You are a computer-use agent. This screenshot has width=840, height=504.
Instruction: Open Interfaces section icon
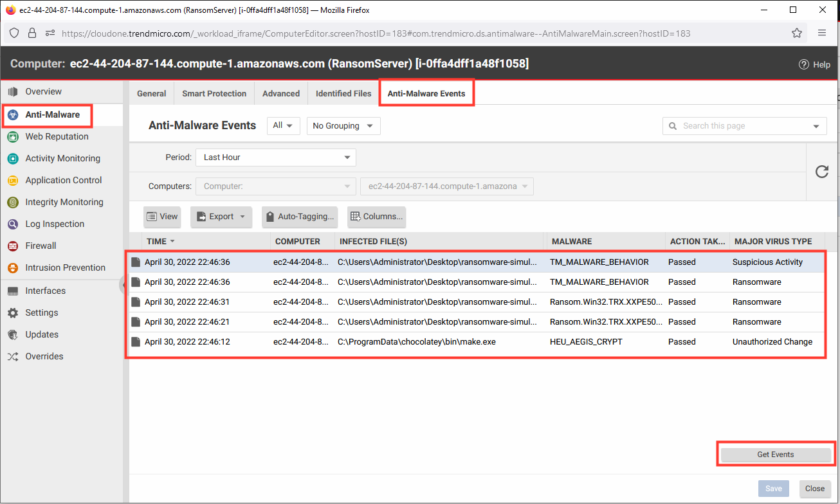(x=13, y=291)
